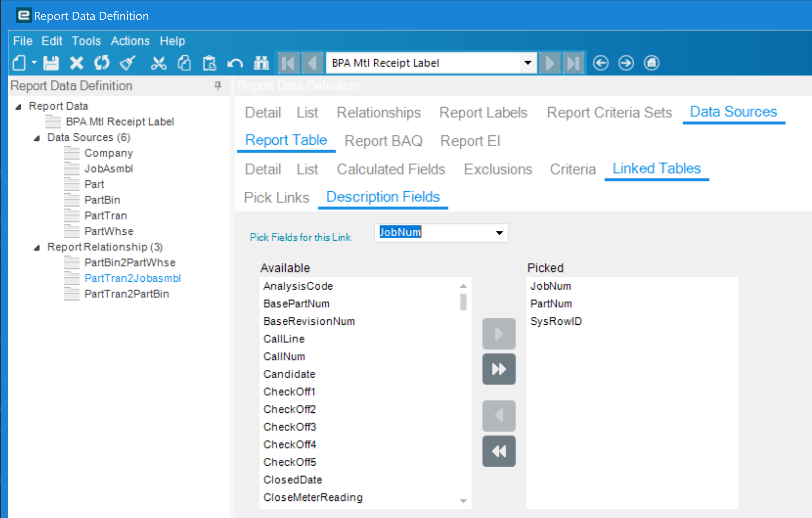This screenshot has height=518, width=812.
Task: Open the Report EI tab
Action: coord(470,141)
